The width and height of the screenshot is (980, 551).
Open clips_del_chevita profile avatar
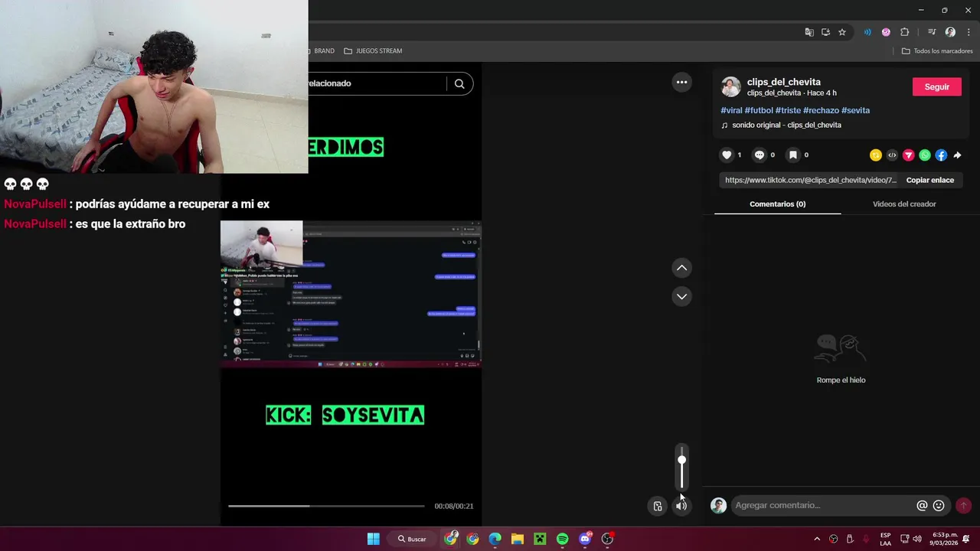click(x=731, y=86)
